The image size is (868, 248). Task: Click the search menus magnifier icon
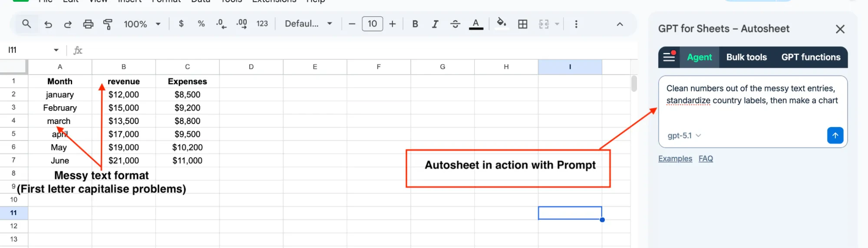click(x=26, y=24)
